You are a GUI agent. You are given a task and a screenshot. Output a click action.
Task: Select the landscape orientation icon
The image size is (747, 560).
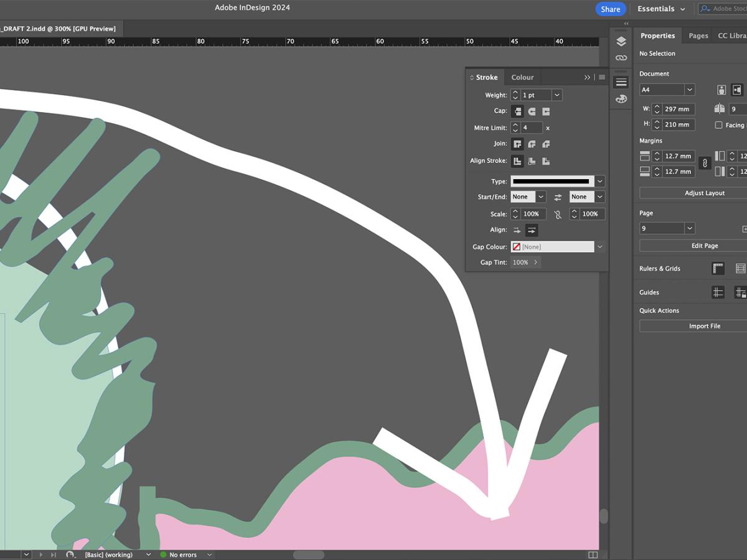pyautogui.click(x=738, y=90)
